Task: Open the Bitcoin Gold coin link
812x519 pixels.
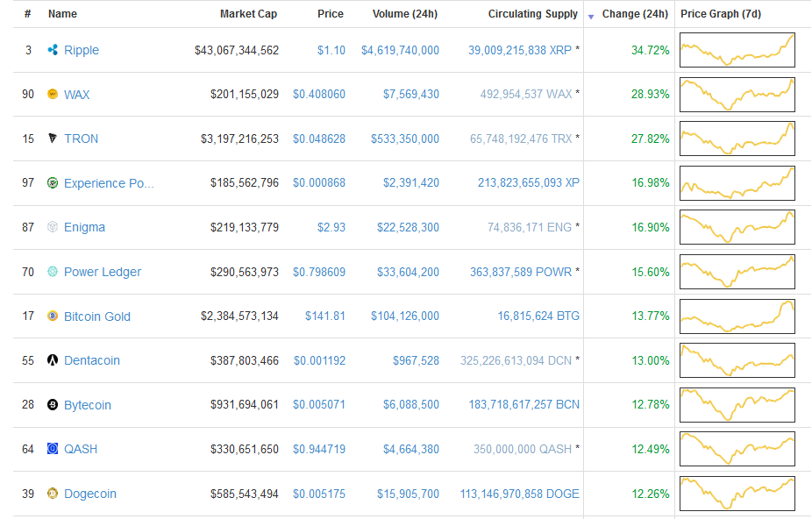Action: click(96, 316)
